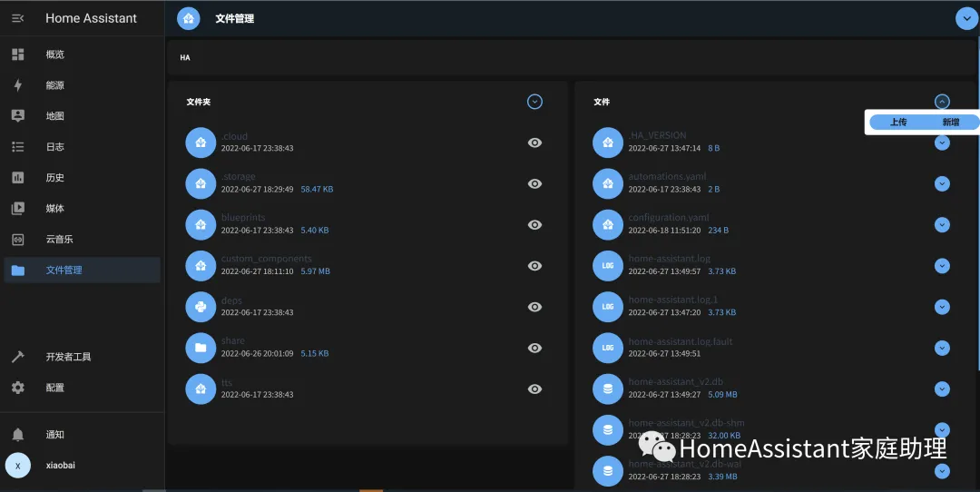Click the home-assistant_v2.db database icon

click(608, 389)
